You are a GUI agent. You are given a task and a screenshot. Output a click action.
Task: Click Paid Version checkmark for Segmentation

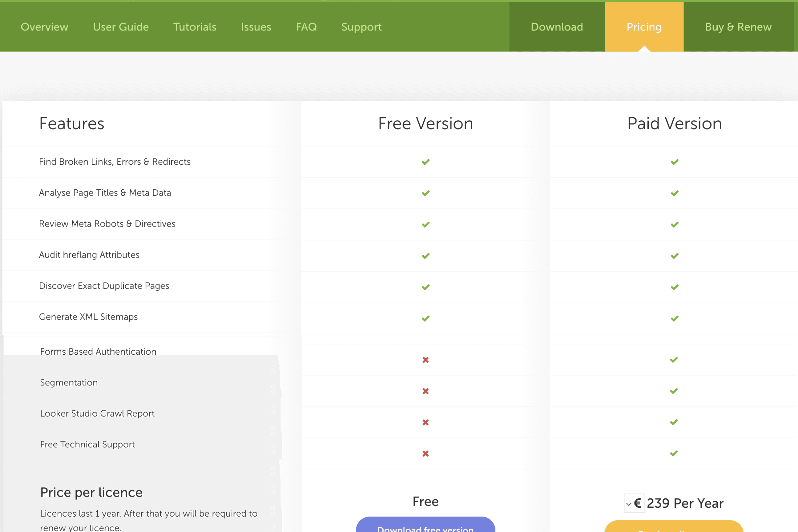click(674, 391)
